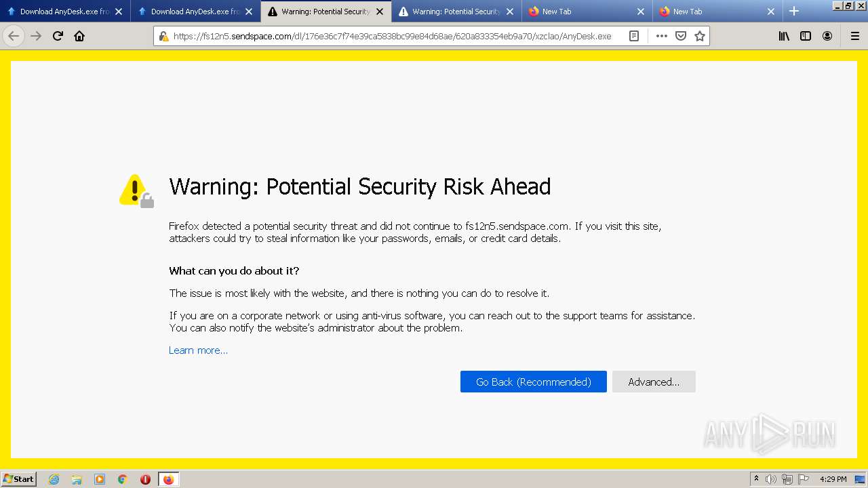868x488 pixels.
Task: Open the Firefox home page
Action: [79, 36]
